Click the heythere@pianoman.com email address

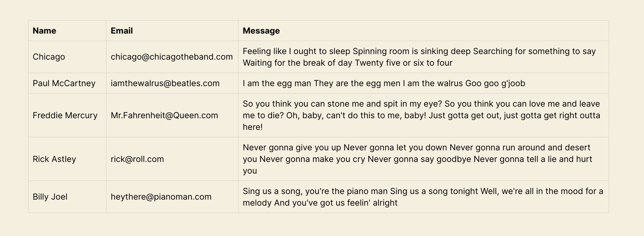pos(161,197)
